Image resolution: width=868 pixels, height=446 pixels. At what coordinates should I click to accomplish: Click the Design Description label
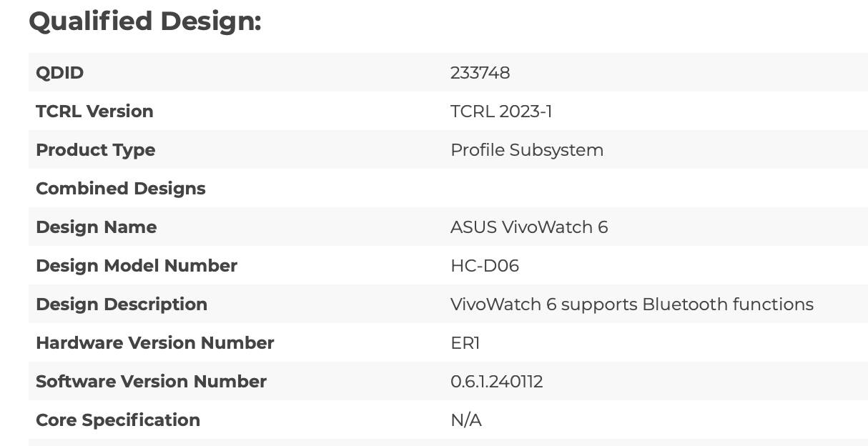pyautogui.click(x=122, y=304)
